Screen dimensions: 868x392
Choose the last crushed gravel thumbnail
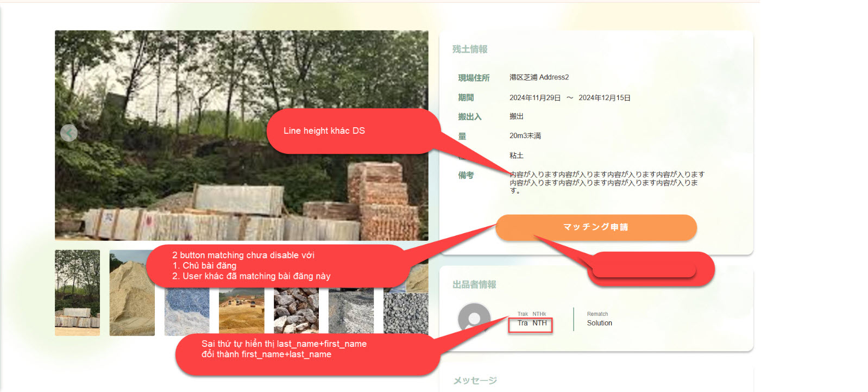click(406, 313)
